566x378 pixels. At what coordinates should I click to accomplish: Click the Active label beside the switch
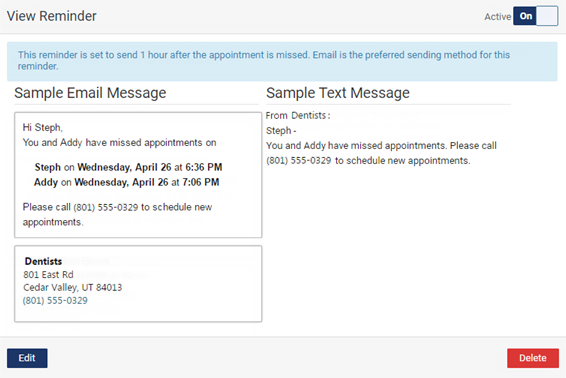pos(497,17)
